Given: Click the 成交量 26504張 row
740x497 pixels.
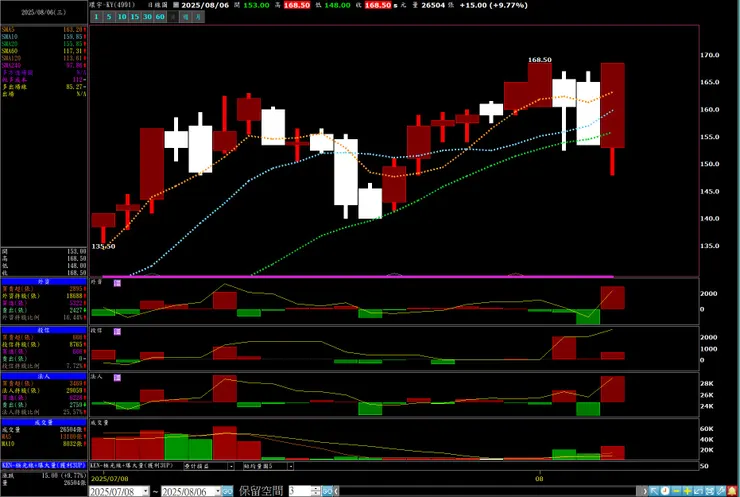Looking at the screenshot, I should coord(44,430).
